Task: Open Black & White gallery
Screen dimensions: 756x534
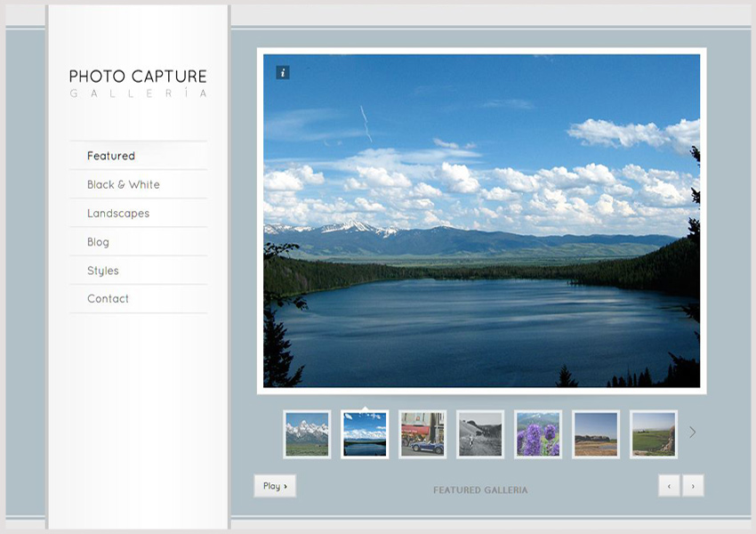Action: coord(139,184)
